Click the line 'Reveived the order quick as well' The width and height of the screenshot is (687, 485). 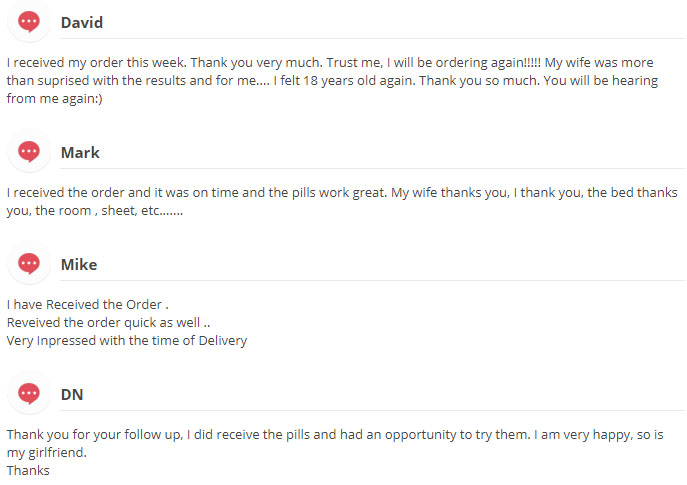108,322
